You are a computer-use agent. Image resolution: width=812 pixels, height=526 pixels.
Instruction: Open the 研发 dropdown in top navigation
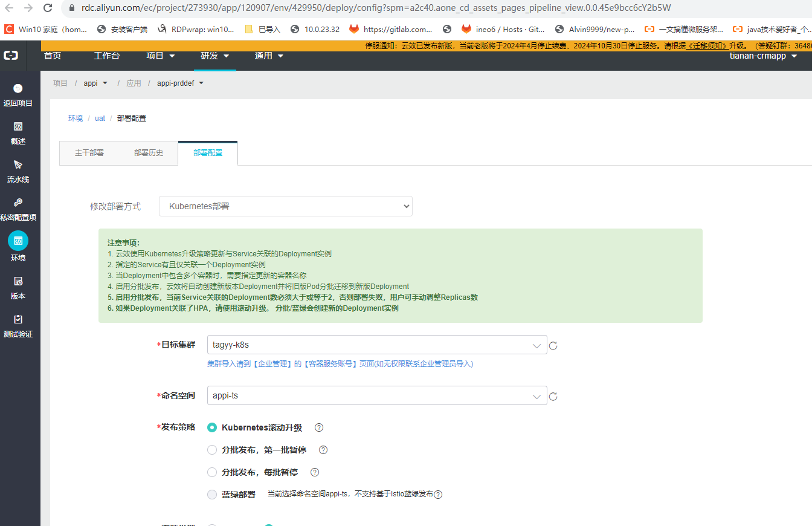click(x=215, y=56)
